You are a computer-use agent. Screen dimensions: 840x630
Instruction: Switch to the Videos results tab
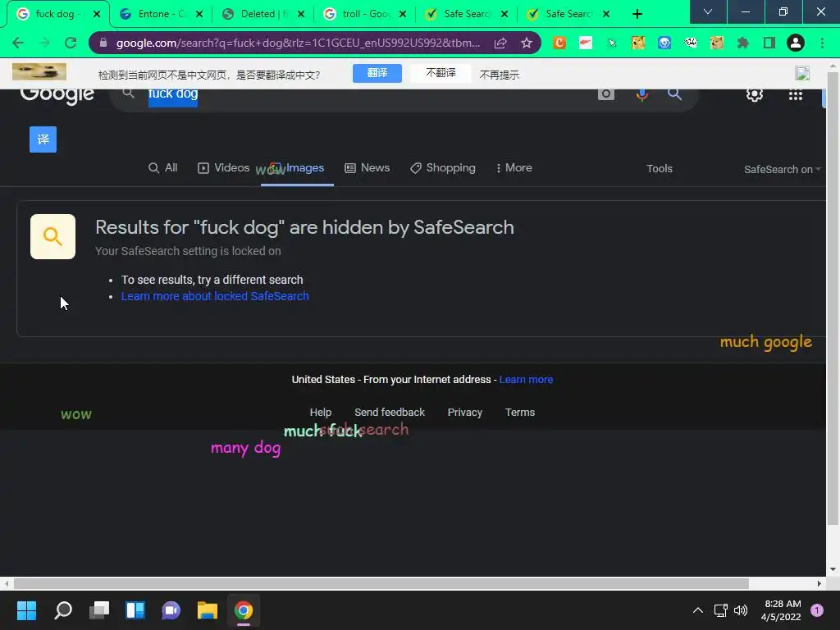(223, 167)
